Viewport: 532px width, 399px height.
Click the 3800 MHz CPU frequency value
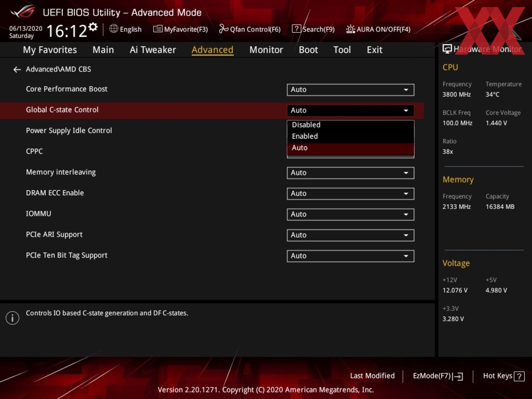pyautogui.click(x=457, y=95)
